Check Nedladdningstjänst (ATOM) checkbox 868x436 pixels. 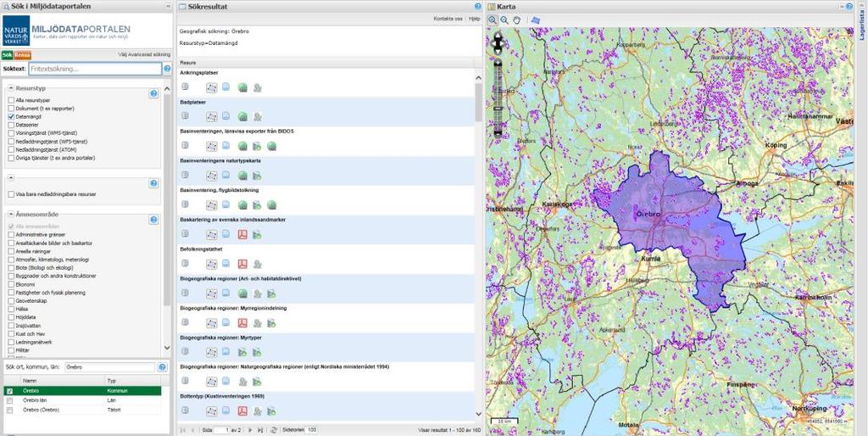pos(11,149)
